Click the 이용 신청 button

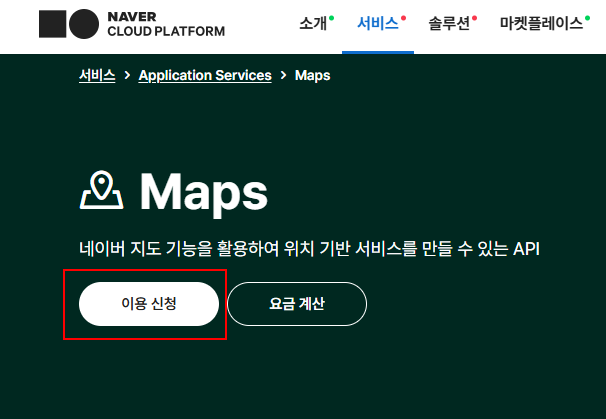click(149, 304)
